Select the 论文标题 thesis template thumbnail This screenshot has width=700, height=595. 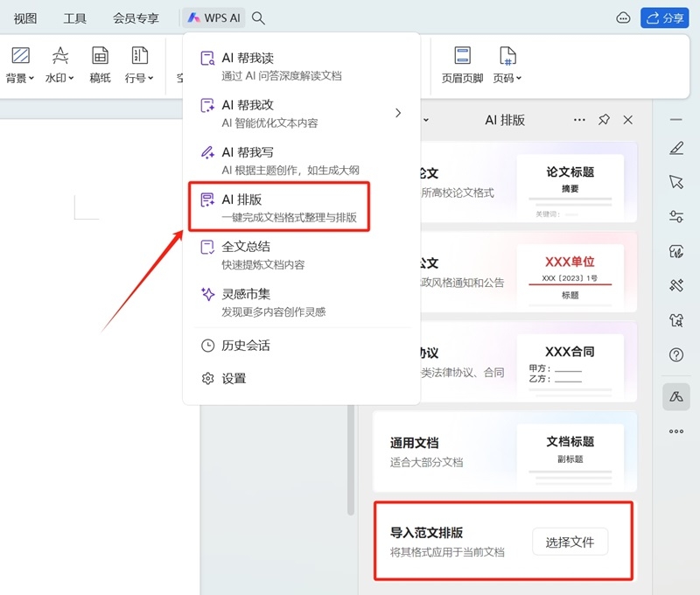click(x=570, y=186)
